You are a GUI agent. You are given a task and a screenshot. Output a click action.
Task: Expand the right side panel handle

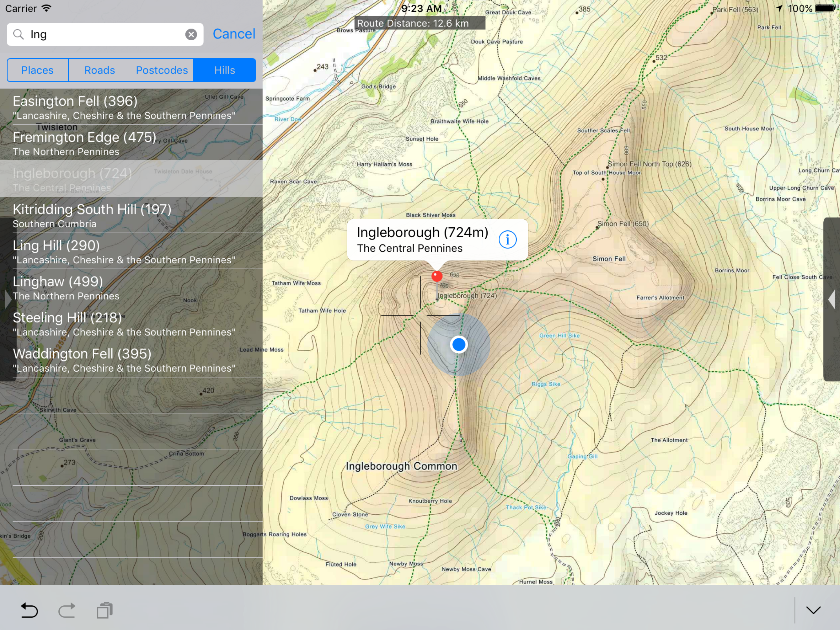point(832,299)
